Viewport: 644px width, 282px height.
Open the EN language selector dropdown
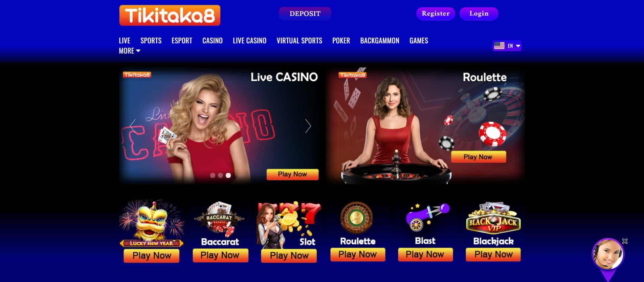point(507,46)
